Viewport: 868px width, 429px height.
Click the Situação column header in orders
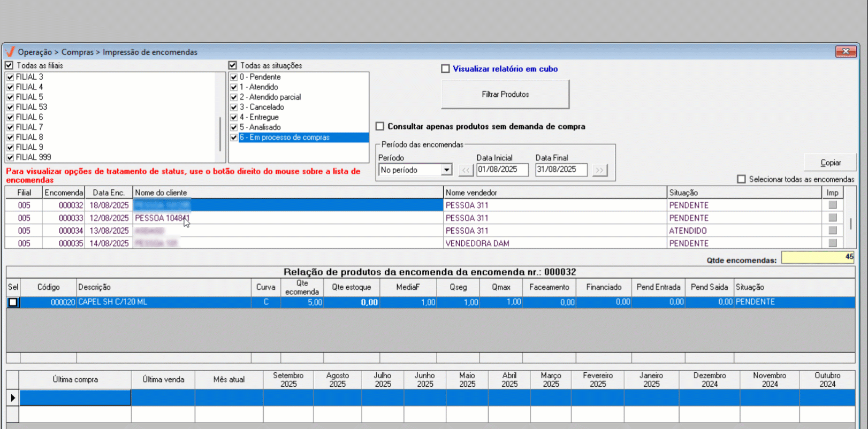tap(743, 193)
